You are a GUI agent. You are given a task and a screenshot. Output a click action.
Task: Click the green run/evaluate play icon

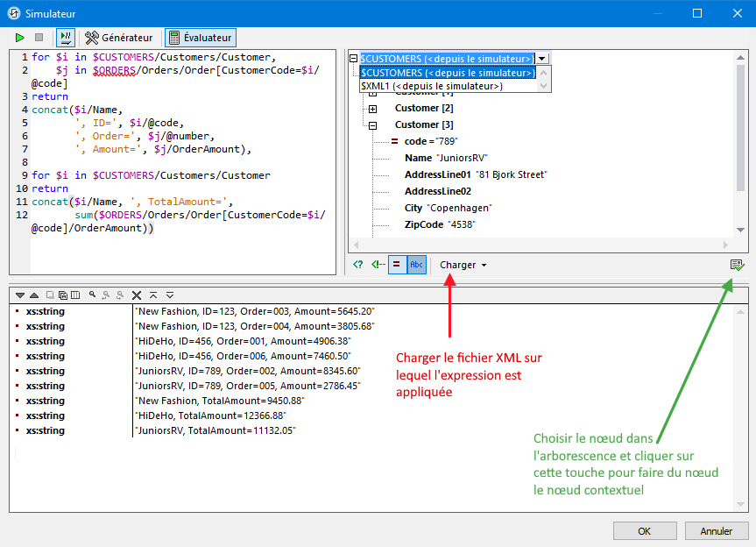click(x=20, y=38)
